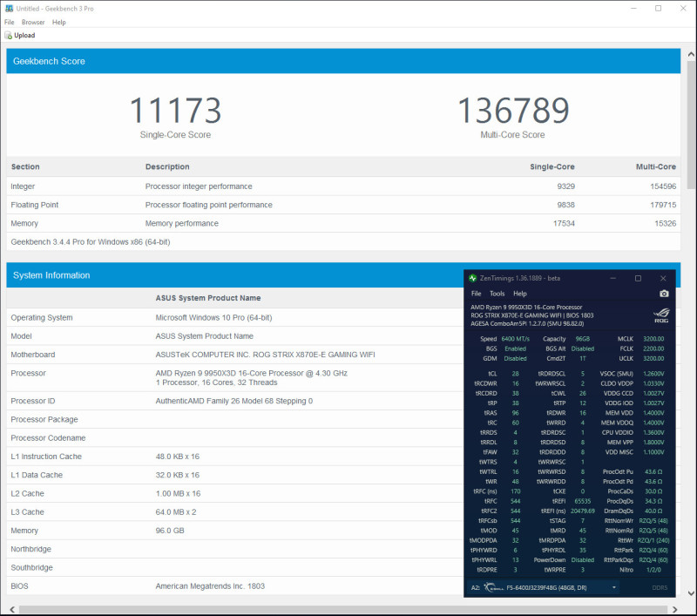This screenshot has width=697, height=616.
Task: Select the Integer row label
Action: (23, 186)
